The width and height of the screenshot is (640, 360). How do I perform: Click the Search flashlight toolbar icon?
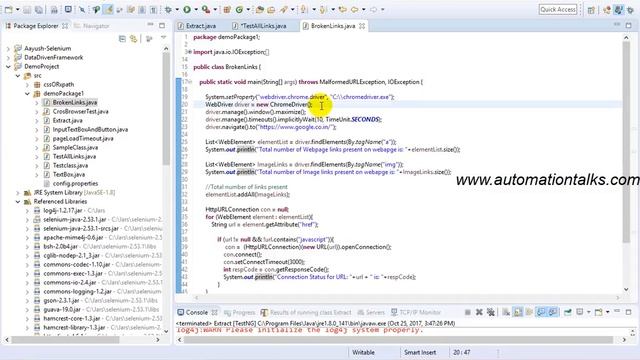283,9
